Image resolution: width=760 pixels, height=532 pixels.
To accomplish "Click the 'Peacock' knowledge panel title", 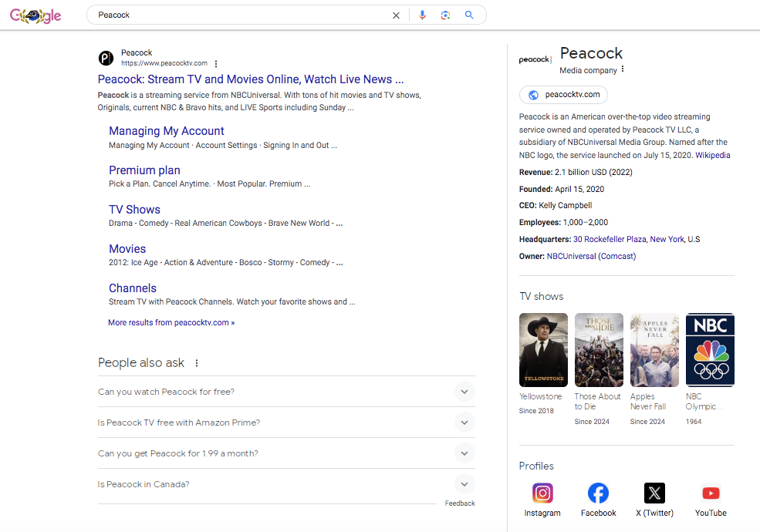I will [x=591, y=52].
